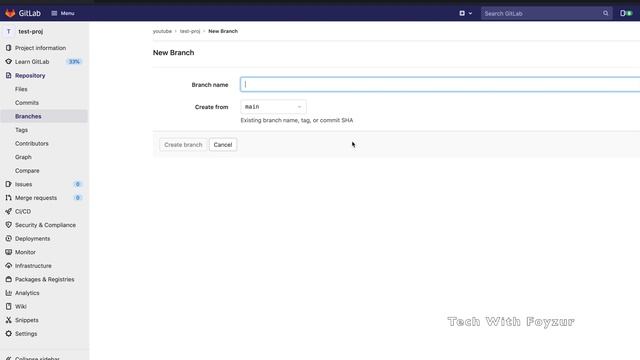Open the Wiki section
The width and height of the screenshot is (640, 360).
tap(21, 307)
